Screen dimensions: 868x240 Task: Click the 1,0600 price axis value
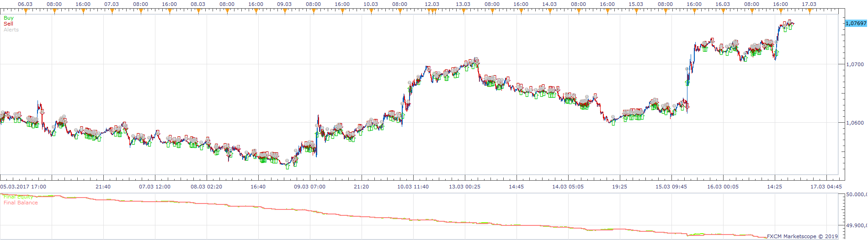click(x=855, y=123)
